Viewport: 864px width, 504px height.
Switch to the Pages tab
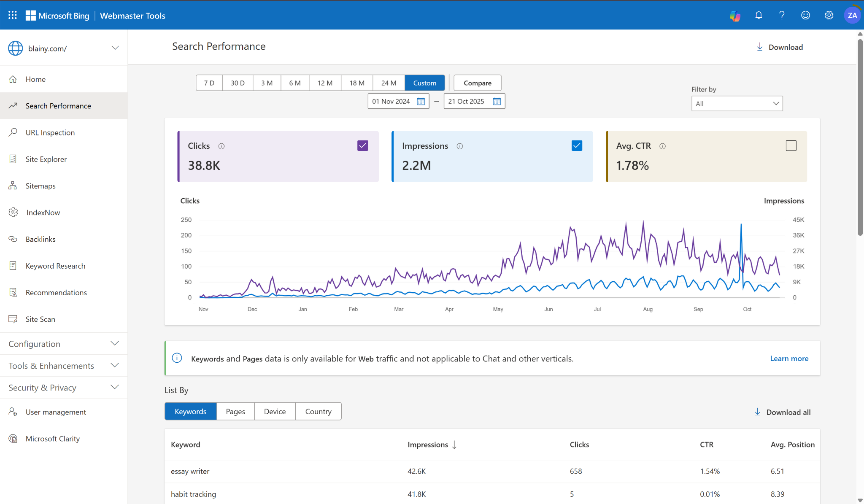(235, 411)
